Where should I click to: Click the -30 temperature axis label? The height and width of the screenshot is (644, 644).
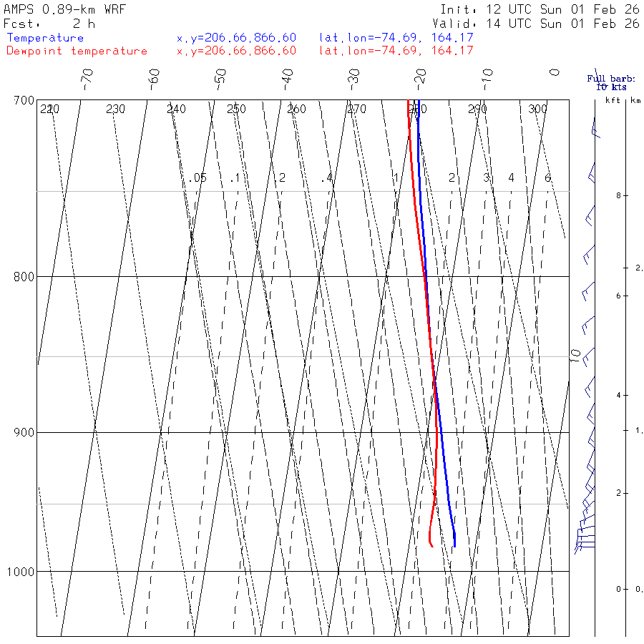[353, 79]
